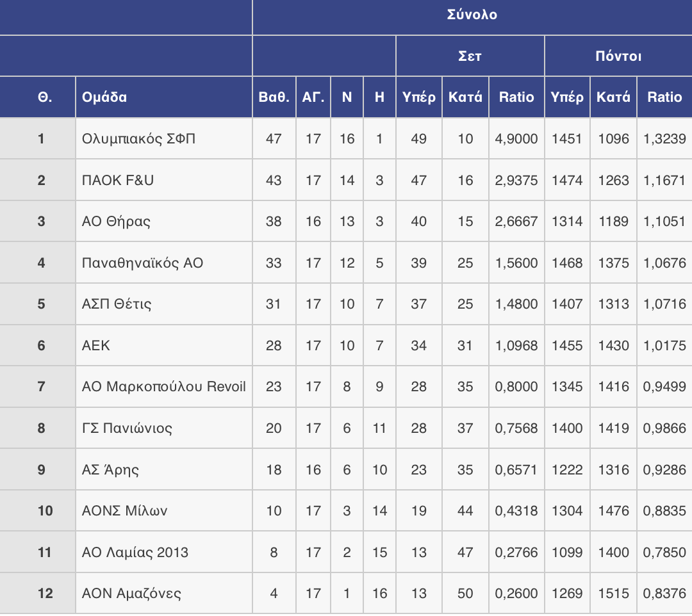Select the ΑΕΚ team name
The image size is (692, 616).
(x=95, y=345)
